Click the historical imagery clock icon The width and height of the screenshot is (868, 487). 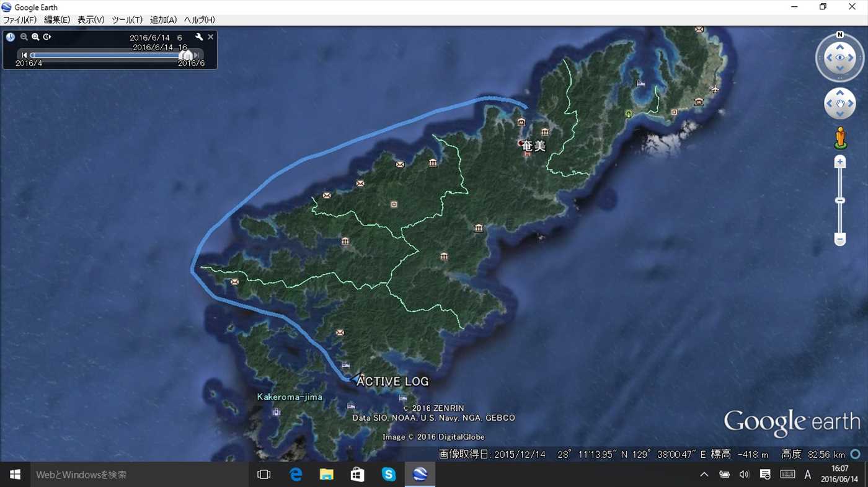(x=11, y=37)
